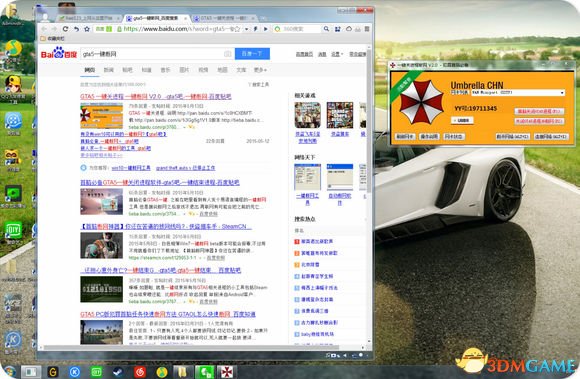Open first result 'GTA5 一键关进程 V2.0' link
The image size is (580, 379).
point(156,97)
